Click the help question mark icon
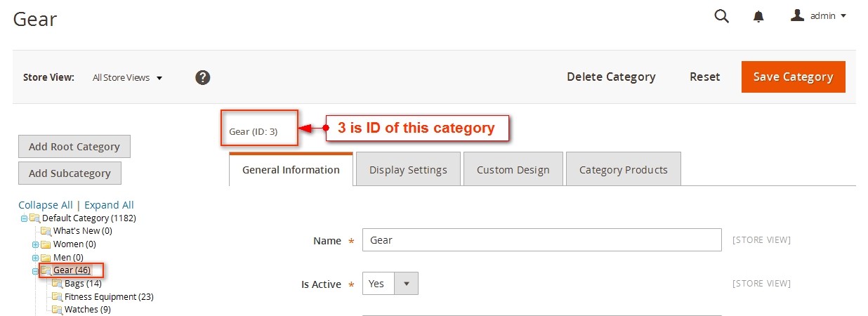Viewport: 868px width, 316px height. [203, 77]
